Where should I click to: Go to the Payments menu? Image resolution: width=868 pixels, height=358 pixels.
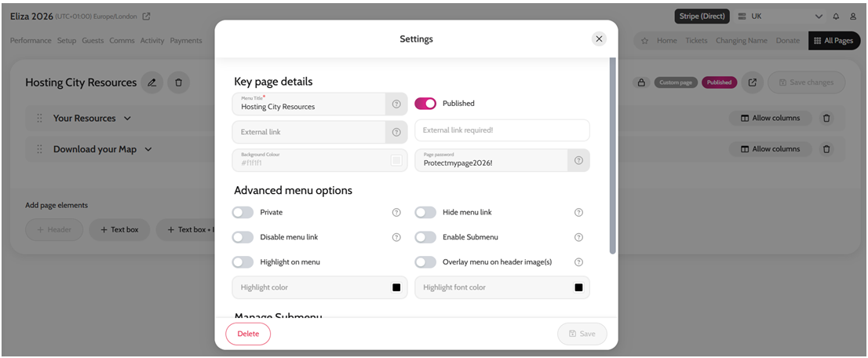click(186, 41)
